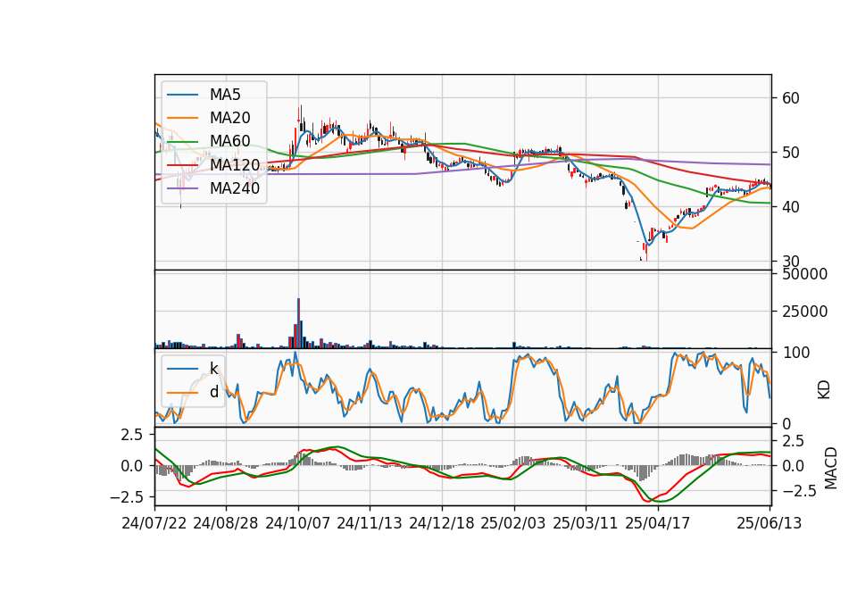Click the MACD vertical axis title
The image size is (857, 616).
coord(831,468)
